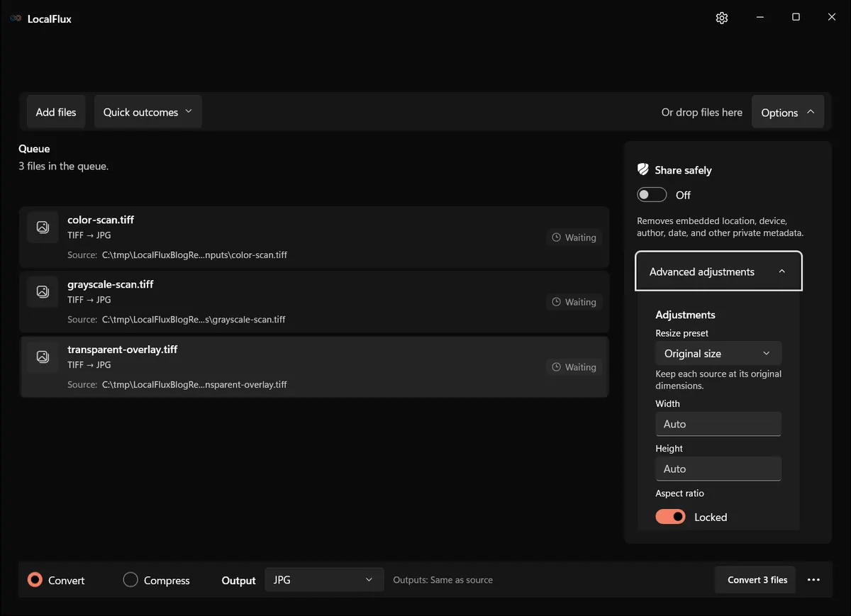Toggle the Share safely switch
851x616 pixels.
[652, 195]
